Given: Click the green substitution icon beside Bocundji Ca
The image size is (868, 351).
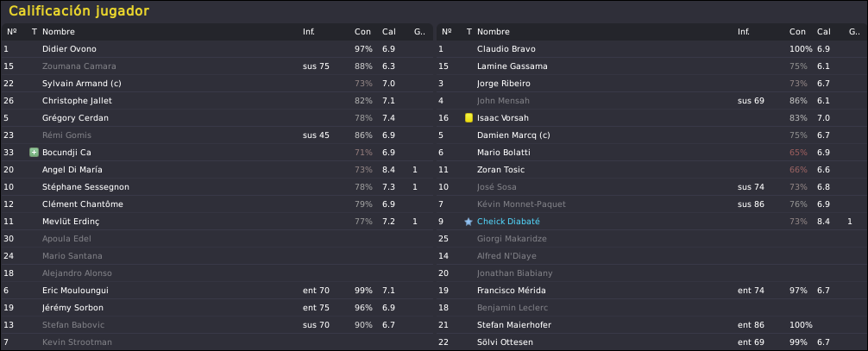Looking at the screenshot, I should point(34,153).
